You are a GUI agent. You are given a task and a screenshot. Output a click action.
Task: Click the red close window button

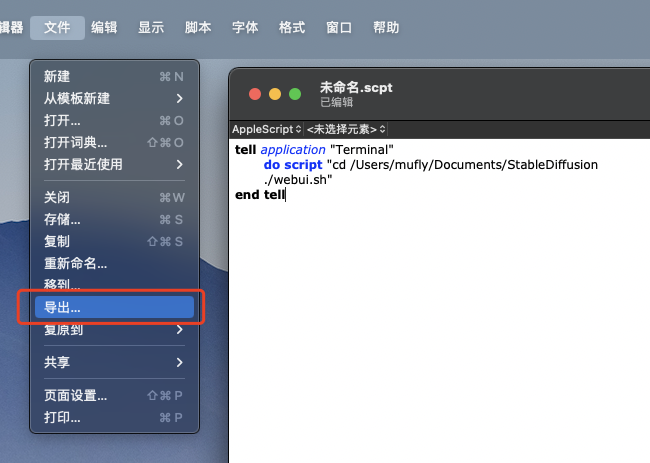click(x=255, y=94)
